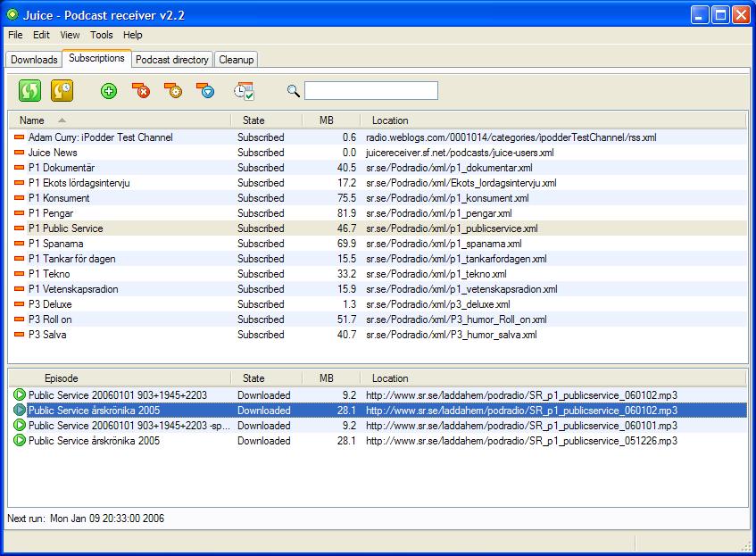
Task: Open the scheduler clock icon
Action: (x=244, y=91)
